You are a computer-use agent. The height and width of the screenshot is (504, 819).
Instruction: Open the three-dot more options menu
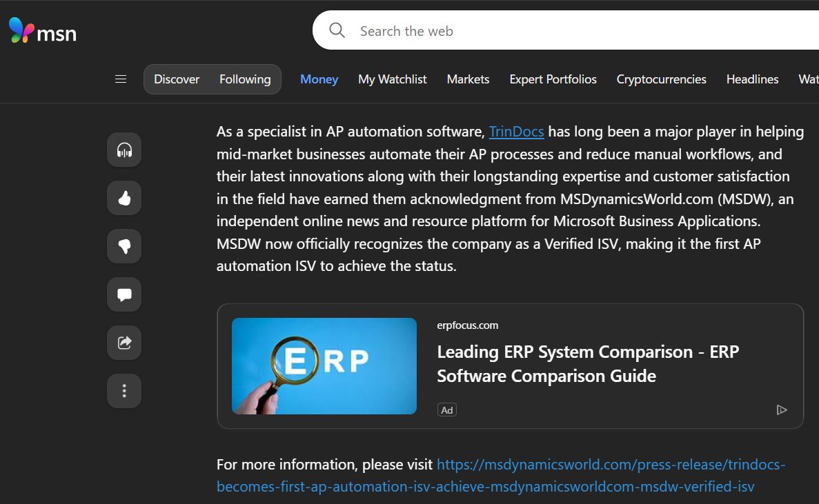(124, 391)
